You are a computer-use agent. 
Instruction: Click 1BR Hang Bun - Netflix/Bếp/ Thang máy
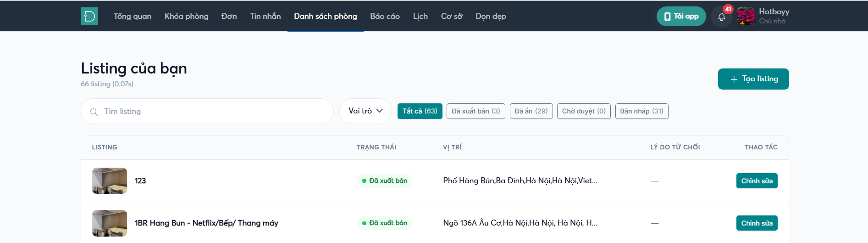coord(206,223)
